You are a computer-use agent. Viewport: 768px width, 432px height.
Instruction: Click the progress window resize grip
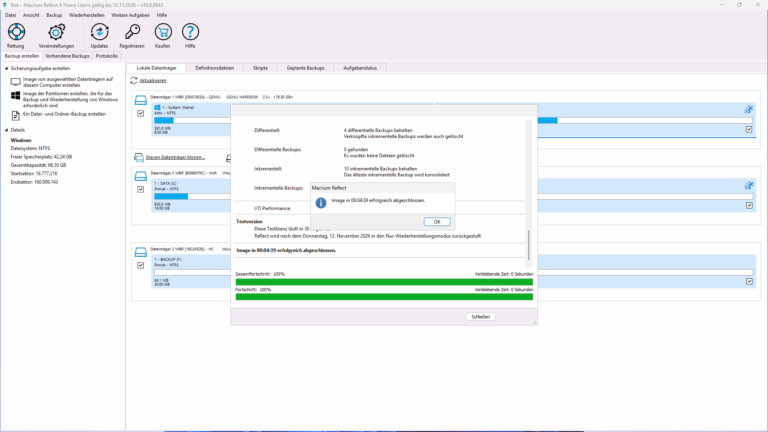(x=534, y=322)
